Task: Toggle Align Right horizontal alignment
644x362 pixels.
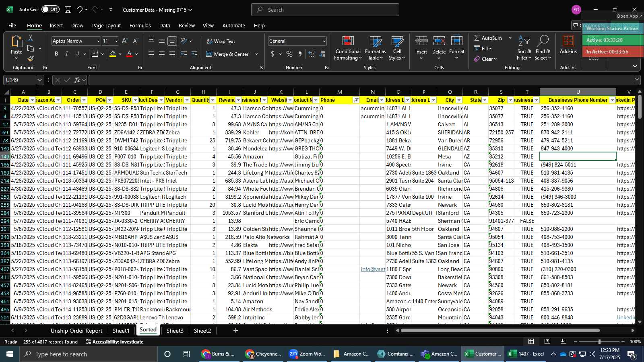Action: (x=172, y=54)
